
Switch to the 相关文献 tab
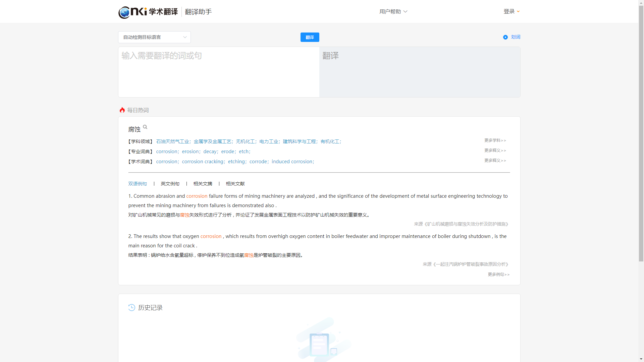(235, 184)
